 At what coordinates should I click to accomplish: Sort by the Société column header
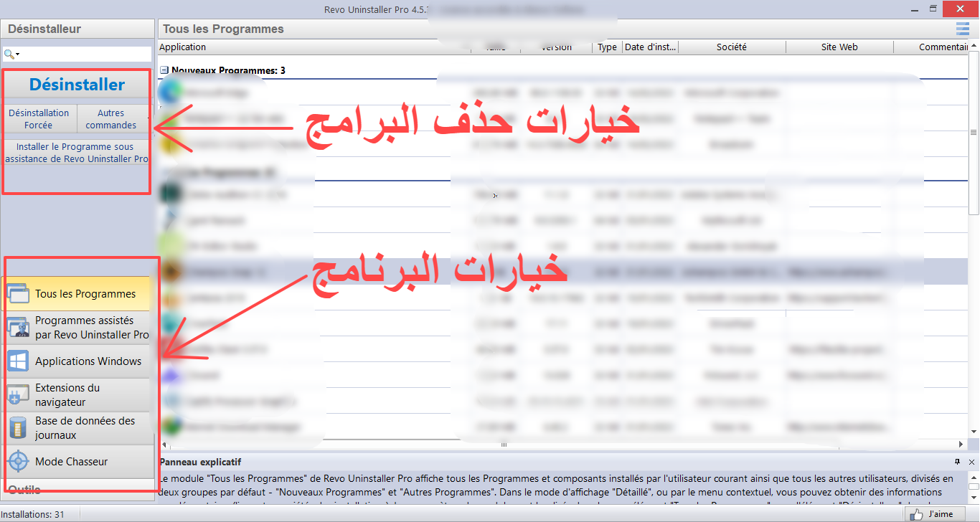732,47
